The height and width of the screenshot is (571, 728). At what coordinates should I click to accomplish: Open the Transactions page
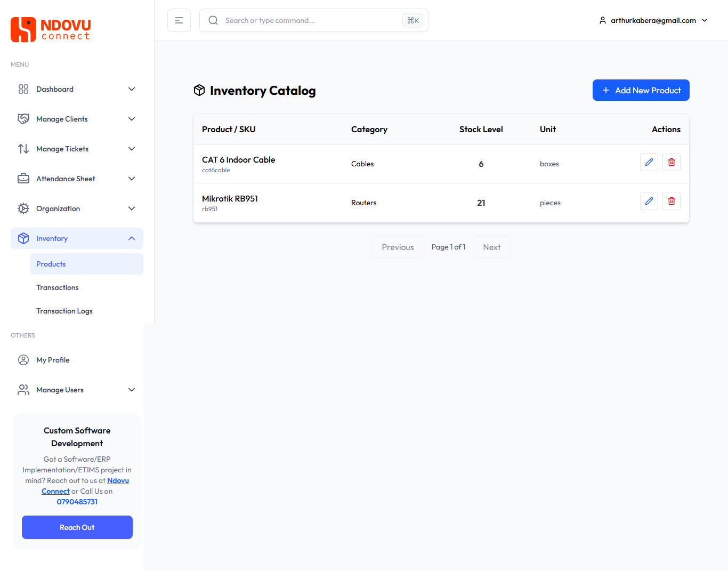pyautogui.click(x=58, y=287)
